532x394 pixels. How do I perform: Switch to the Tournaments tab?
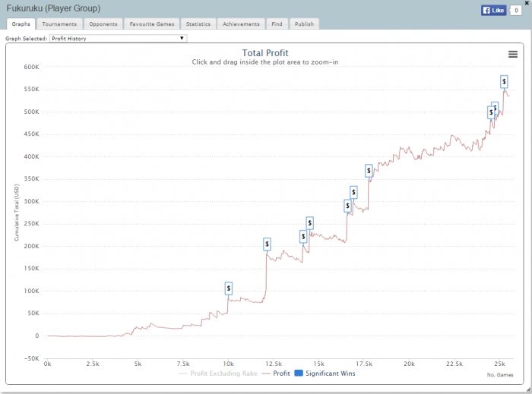pos(59,24)
